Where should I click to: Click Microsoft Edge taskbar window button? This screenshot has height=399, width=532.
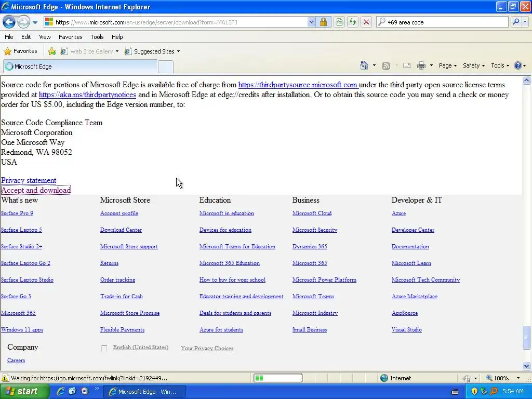click(x=144, y=392)
